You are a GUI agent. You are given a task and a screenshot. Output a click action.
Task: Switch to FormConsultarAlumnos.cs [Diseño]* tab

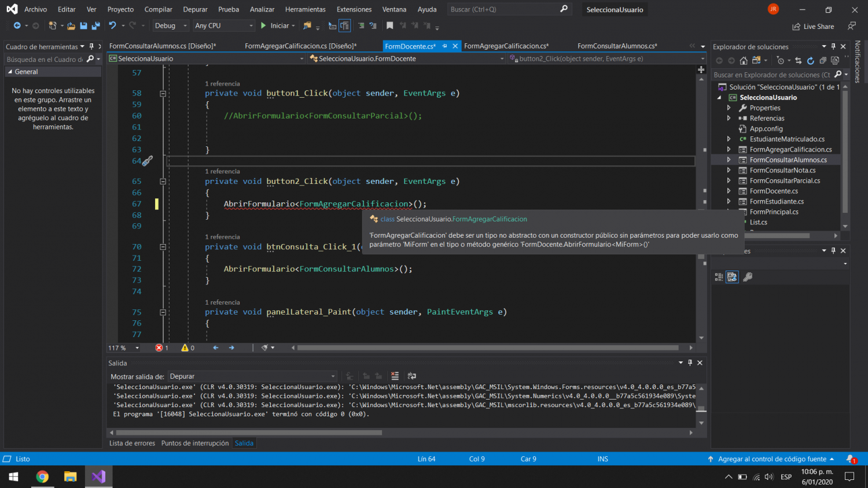tap(163, 46)
